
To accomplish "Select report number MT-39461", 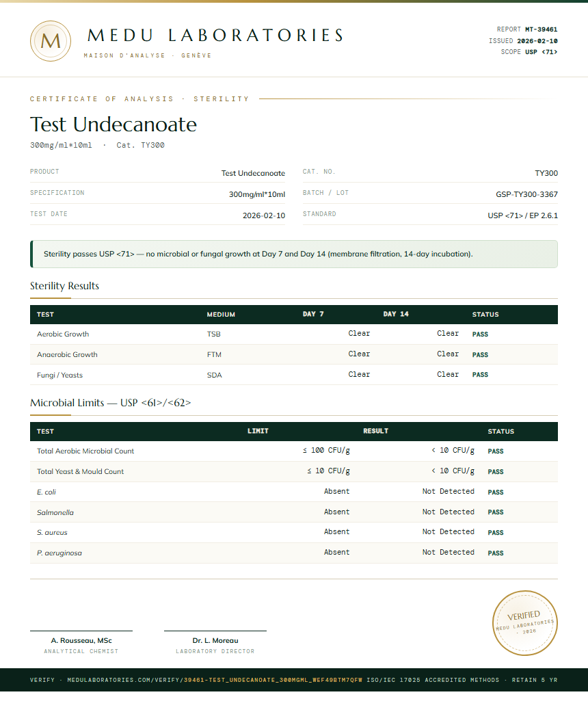I will [x=542, y=29].
